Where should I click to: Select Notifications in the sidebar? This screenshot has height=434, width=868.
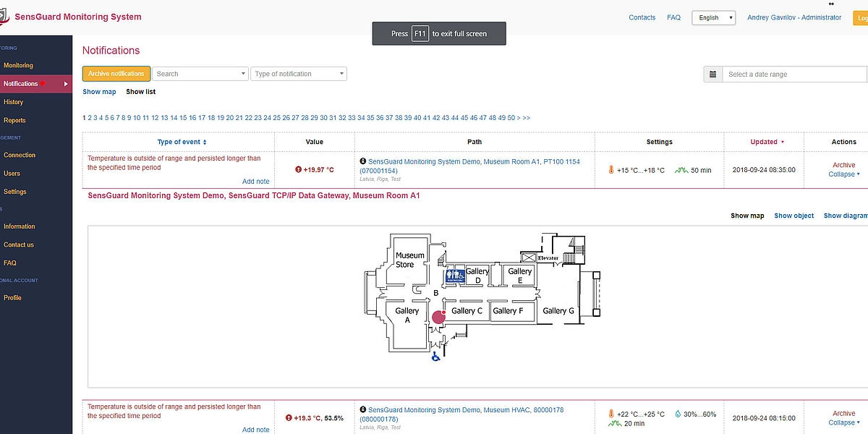click(36, 84)
